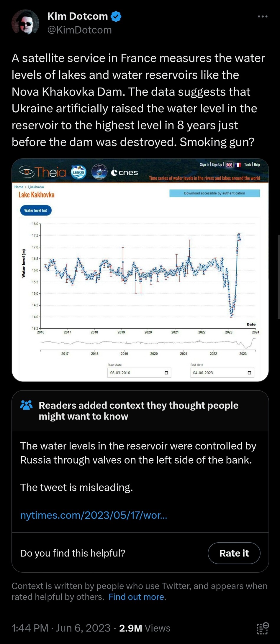The image size is (280, 644).
Task: Tap the community notes people icon
Action: pyautogui.click(x=26, y=405)
